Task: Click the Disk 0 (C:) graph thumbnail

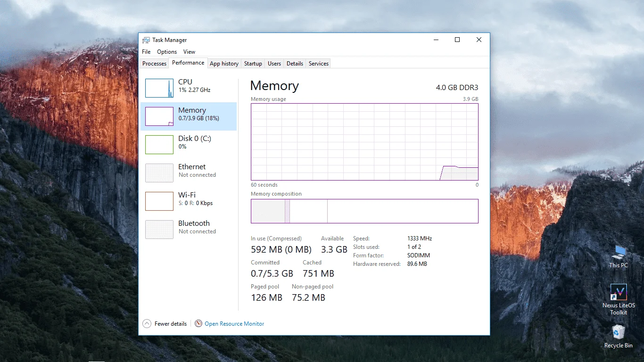Action: [x=159, y=145]
